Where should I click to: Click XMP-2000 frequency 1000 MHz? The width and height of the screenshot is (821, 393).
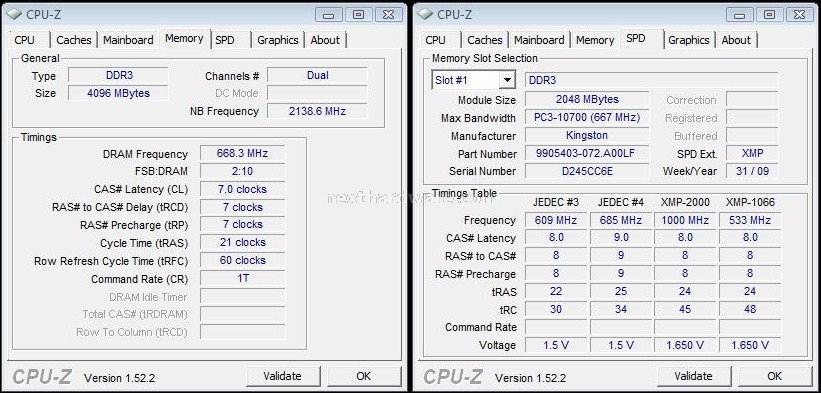point(685,220)
